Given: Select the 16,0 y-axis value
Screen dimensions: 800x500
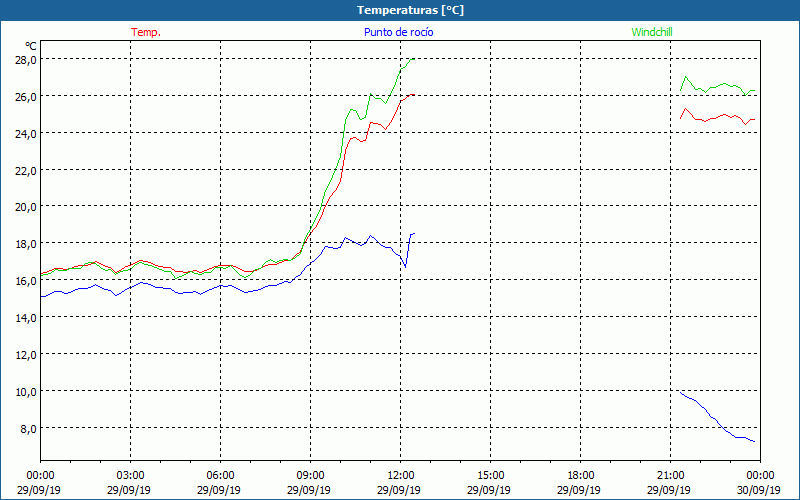Looking at the screenshot, I should pyautogui.click(x=26, y=281).
